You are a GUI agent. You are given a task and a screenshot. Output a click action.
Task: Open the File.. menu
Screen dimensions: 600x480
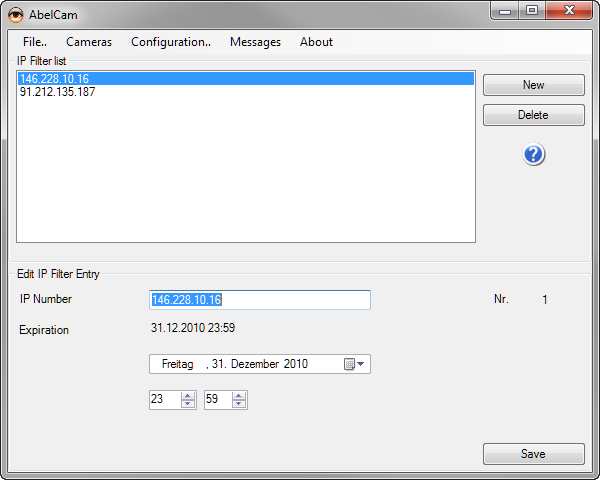[x=34, y=42]
